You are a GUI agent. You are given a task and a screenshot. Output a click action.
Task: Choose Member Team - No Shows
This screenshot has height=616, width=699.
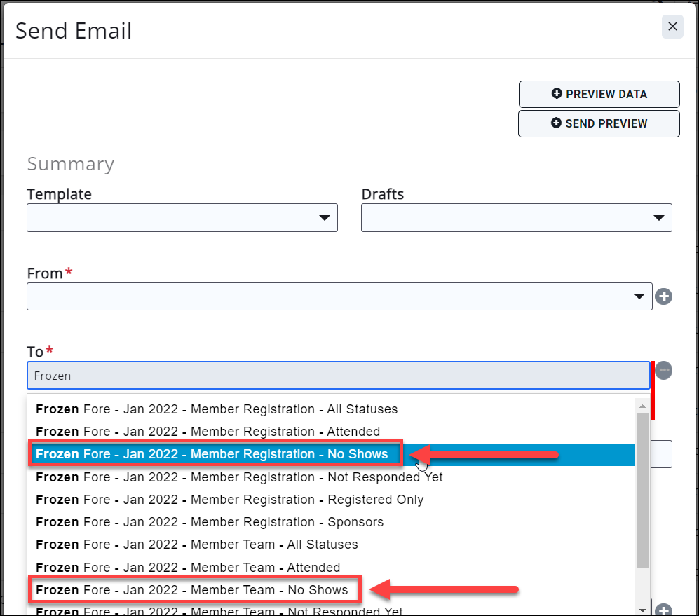tap(192, 590)
